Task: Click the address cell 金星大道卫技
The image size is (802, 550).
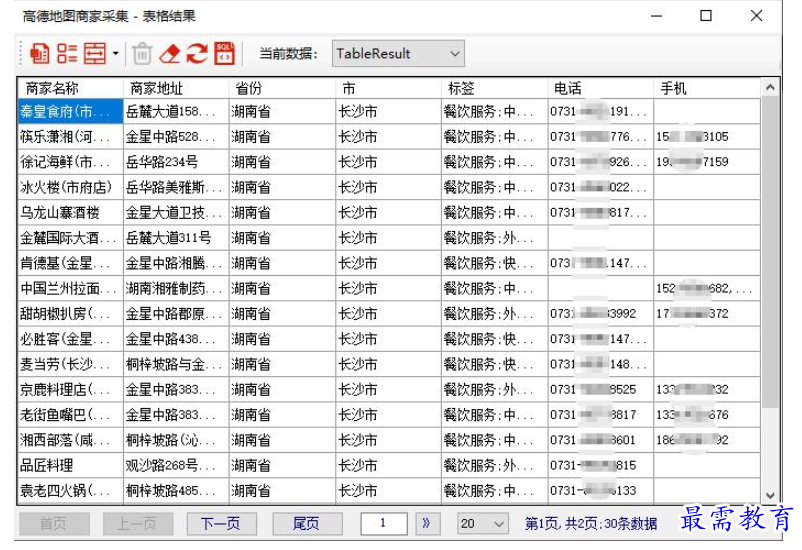Action: click(x=176, y=212)
